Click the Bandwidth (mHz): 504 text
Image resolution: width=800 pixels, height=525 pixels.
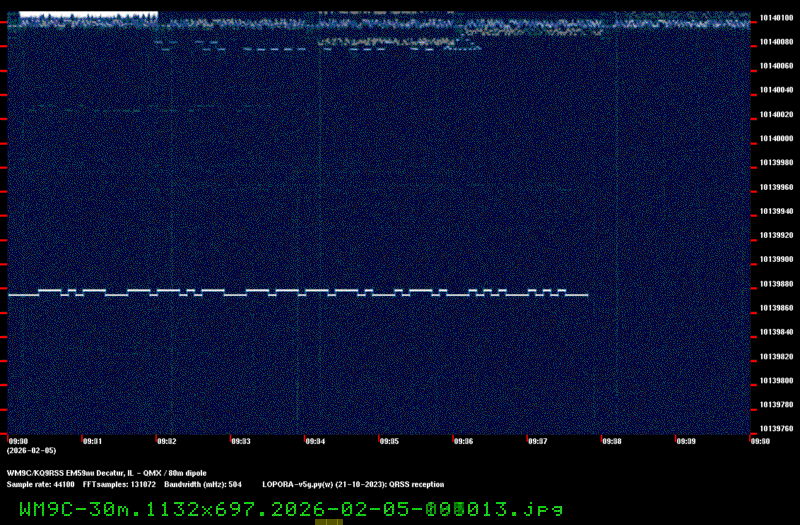(203, 484)
